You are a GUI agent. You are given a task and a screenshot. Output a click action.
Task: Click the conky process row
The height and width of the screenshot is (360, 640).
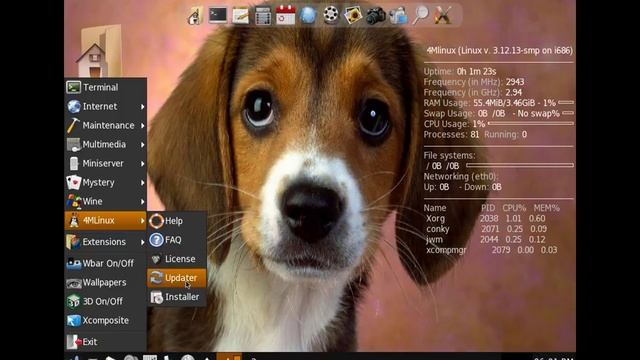point(487,229)
